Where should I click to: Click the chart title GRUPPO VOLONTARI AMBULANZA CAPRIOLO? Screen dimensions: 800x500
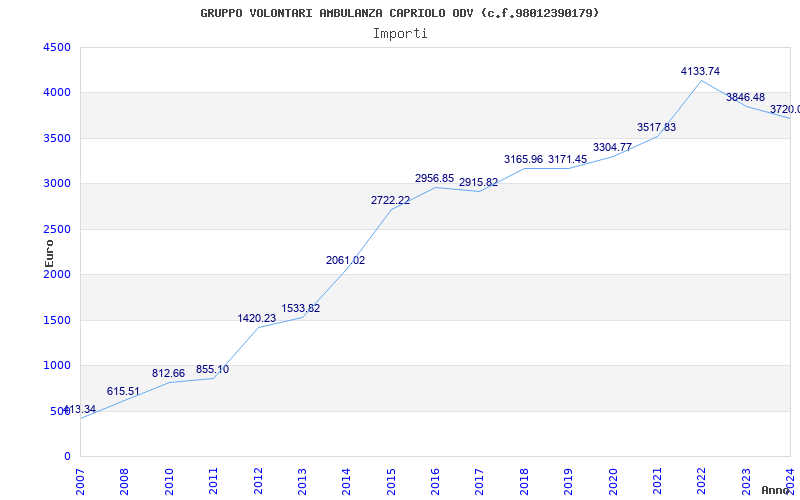click(x=399, y=13)
